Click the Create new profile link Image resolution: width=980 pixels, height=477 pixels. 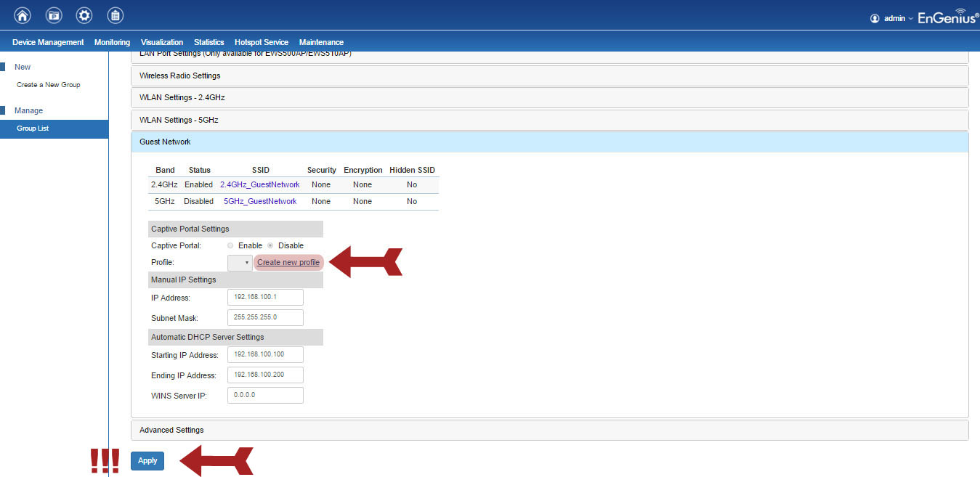click(288, 263)
